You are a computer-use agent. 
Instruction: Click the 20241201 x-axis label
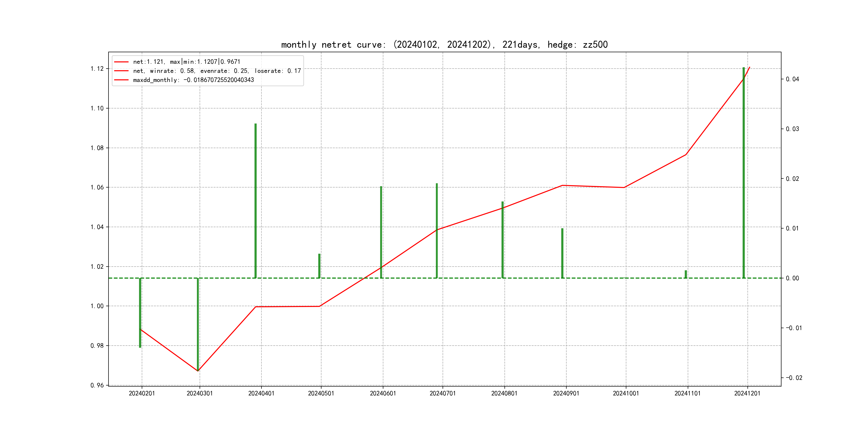click(747, 393)
